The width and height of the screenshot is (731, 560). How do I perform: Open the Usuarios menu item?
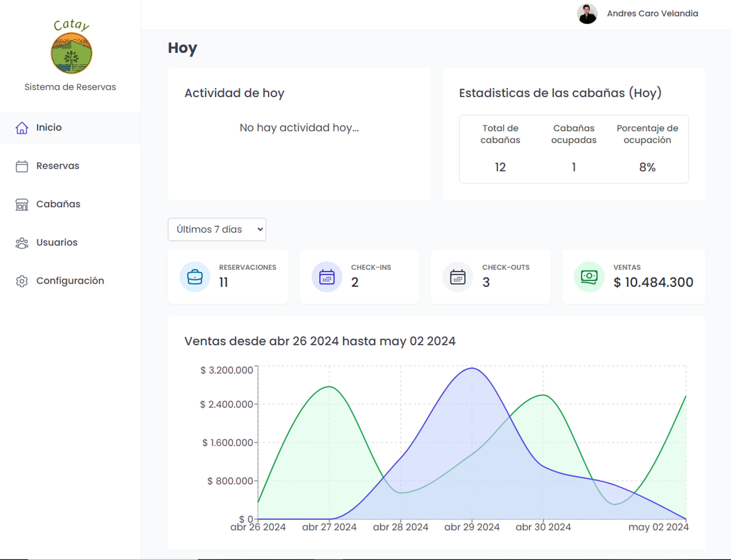pyautogui.click(x=70, y=243)
